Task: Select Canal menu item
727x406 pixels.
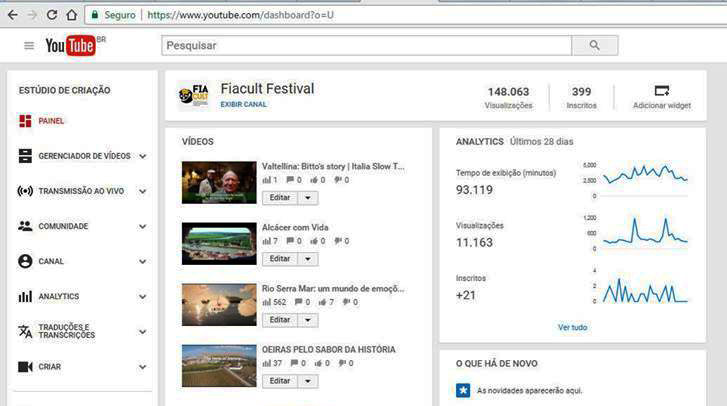Action: point(51,261)
